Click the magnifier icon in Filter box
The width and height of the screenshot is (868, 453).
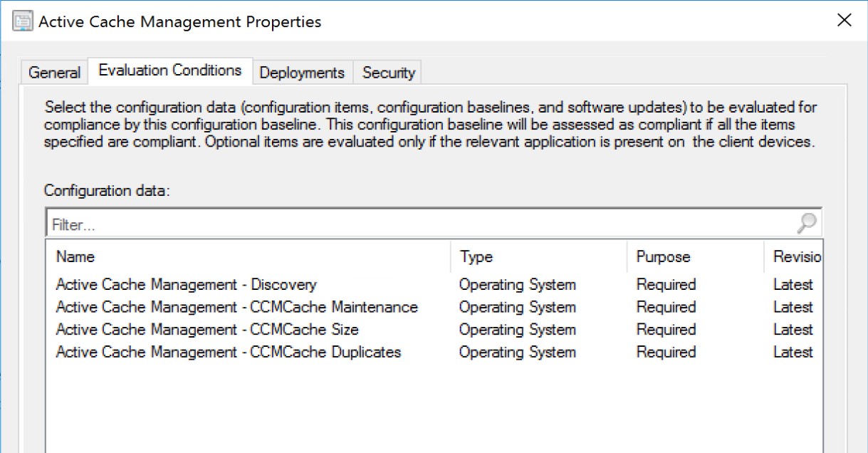pyautogui.click(x=806, y=224)
